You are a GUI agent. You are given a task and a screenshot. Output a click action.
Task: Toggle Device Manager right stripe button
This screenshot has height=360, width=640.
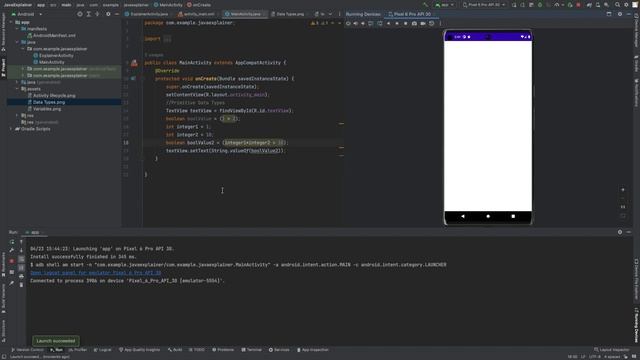tap(636, 31)
